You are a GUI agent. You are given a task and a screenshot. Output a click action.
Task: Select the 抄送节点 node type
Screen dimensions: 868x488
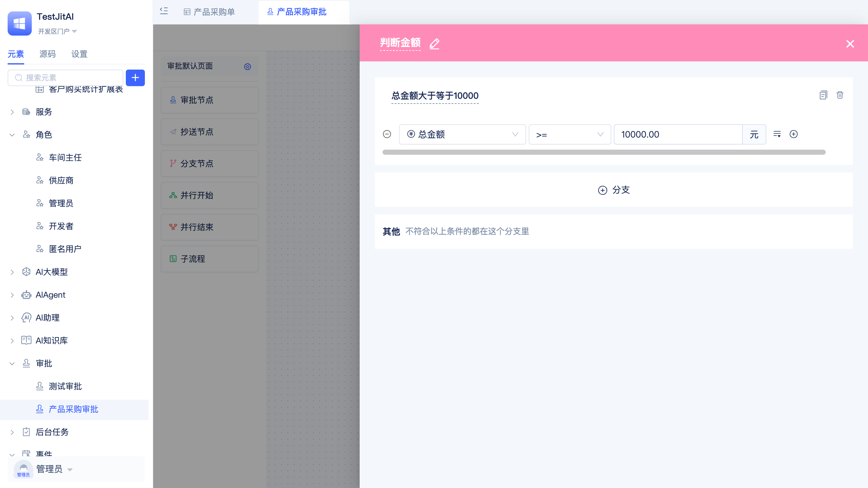[x=210, y=132]
